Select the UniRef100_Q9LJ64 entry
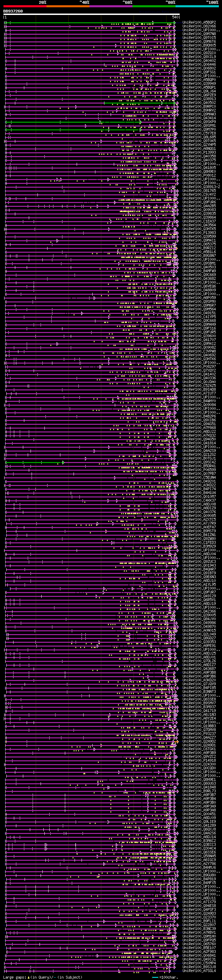The image size is (222, 980). [199, 91]
